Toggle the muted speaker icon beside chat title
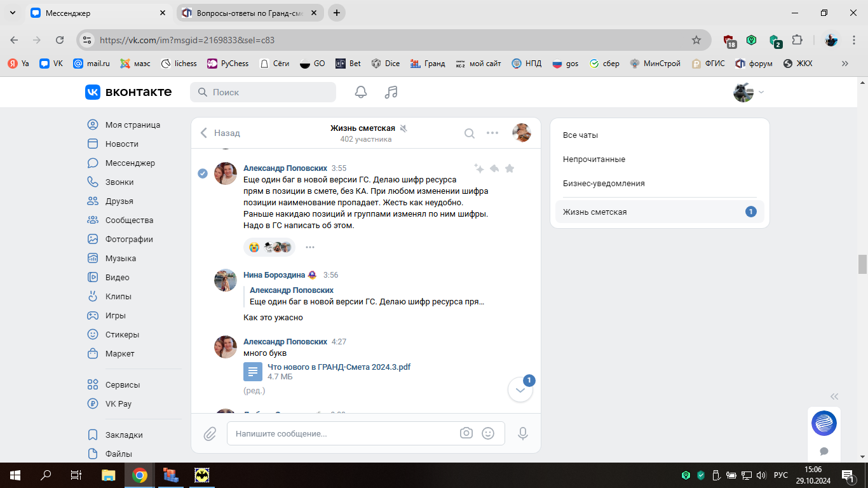 tap(403, 128)
